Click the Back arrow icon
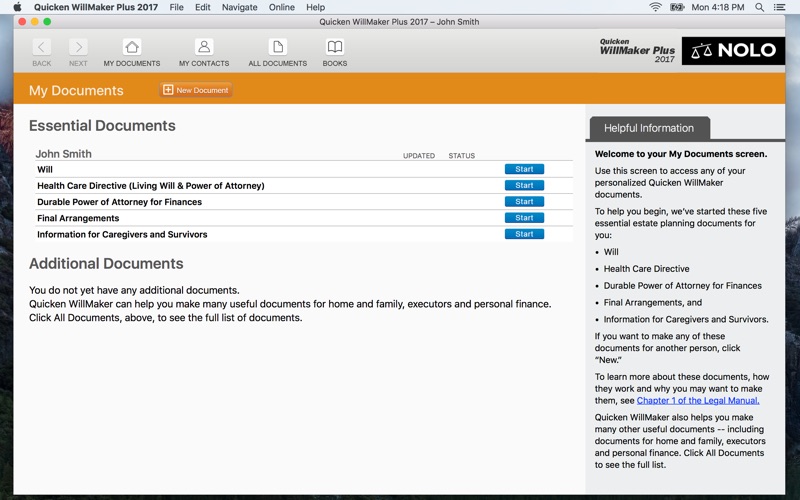The width and height of the screenshot is (800, 500). point(41,48)
